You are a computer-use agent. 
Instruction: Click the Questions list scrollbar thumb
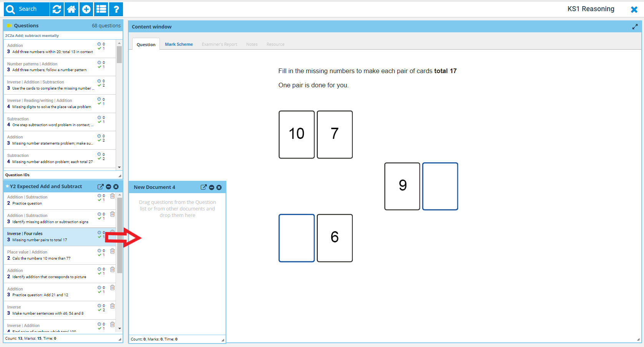(120, 55)
